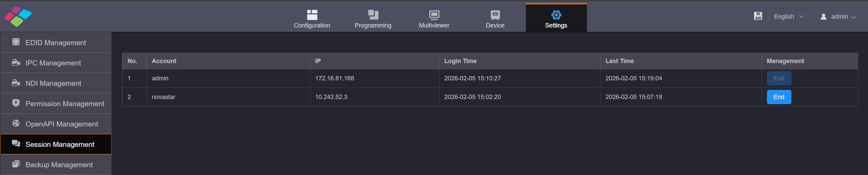The width and height of the screenshot is (868, 175).
Task: End the novastar session
Action: (x=779, y=97)
